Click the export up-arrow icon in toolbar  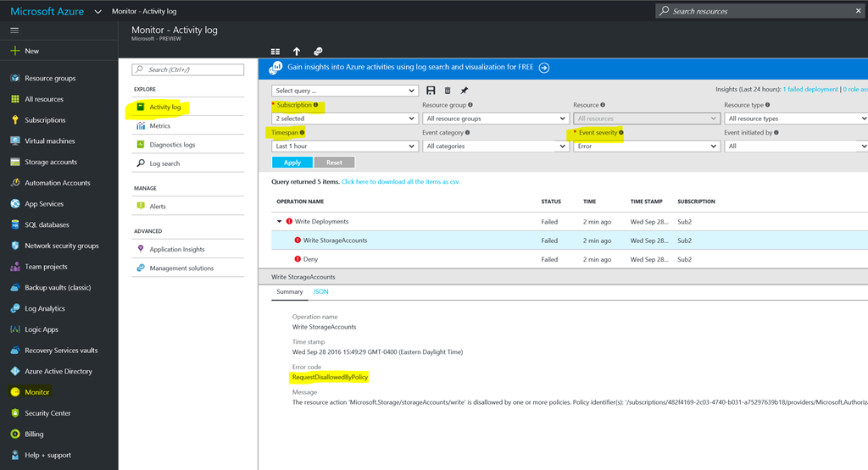[297, 52]
